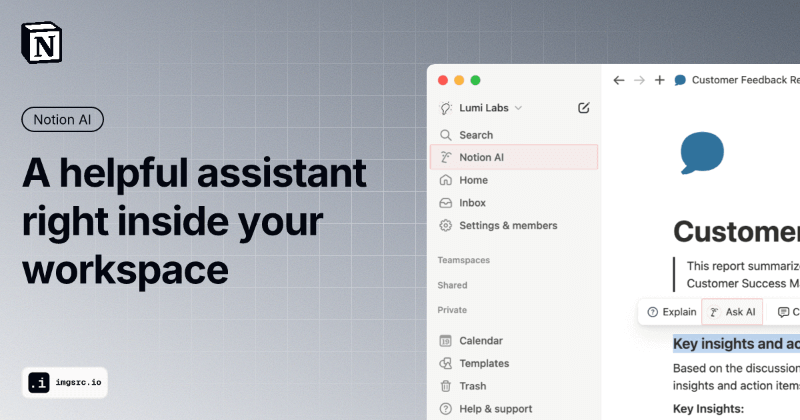Click the Home house icon
Image resolution: width=800 pixels, height=420 pixels.
[445, 180]
